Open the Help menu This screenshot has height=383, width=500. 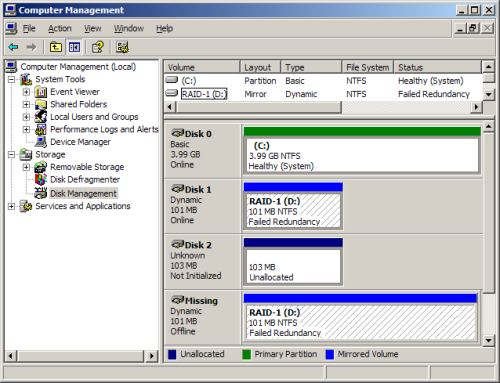(x=165, y=29)
